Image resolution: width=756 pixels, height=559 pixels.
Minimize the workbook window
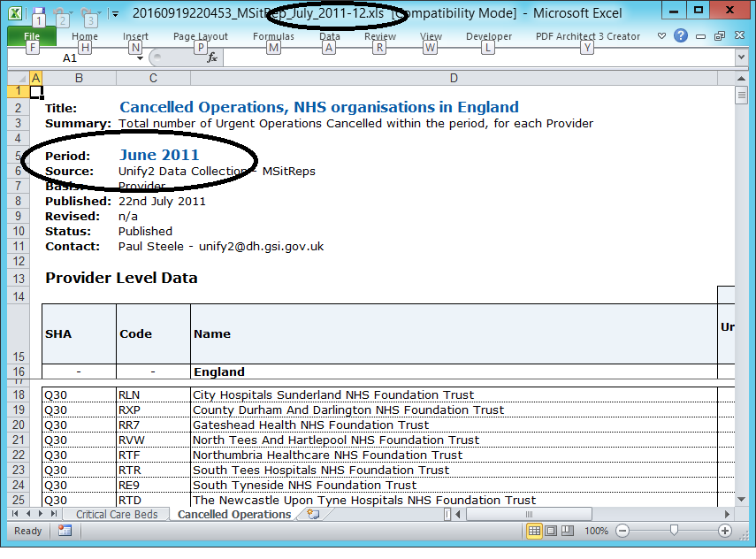(700, 36)
